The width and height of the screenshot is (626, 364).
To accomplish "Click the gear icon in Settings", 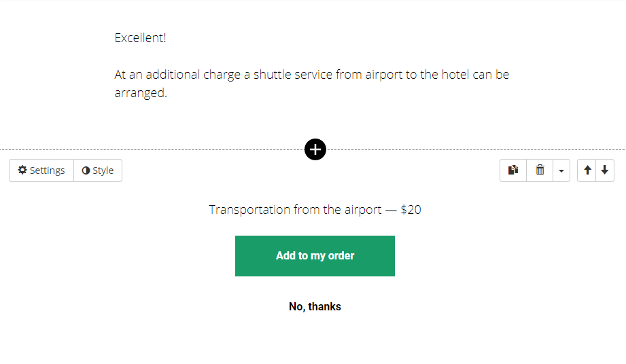I will pos(22,170).
